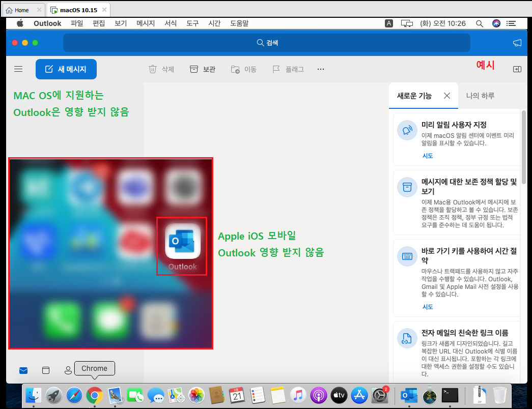Open the 보기 menu
The width and height of the screenshot is (532, 409).
[121, 23]
